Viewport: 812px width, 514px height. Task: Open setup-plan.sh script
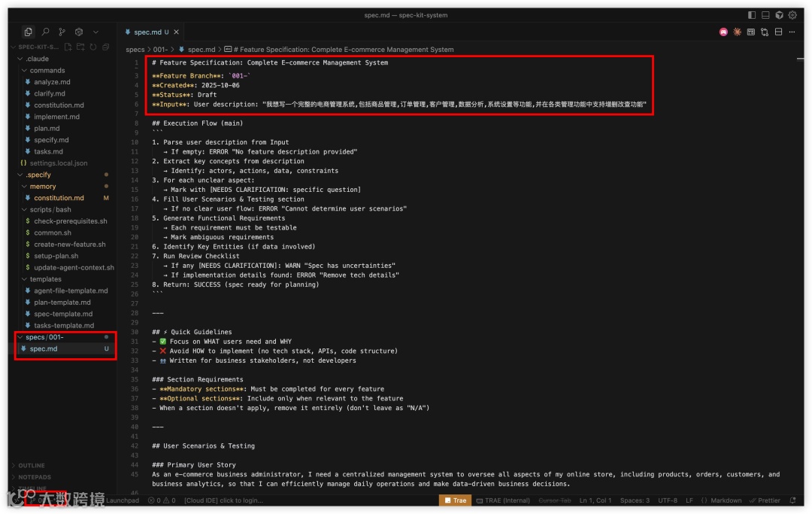coord(56,256)
